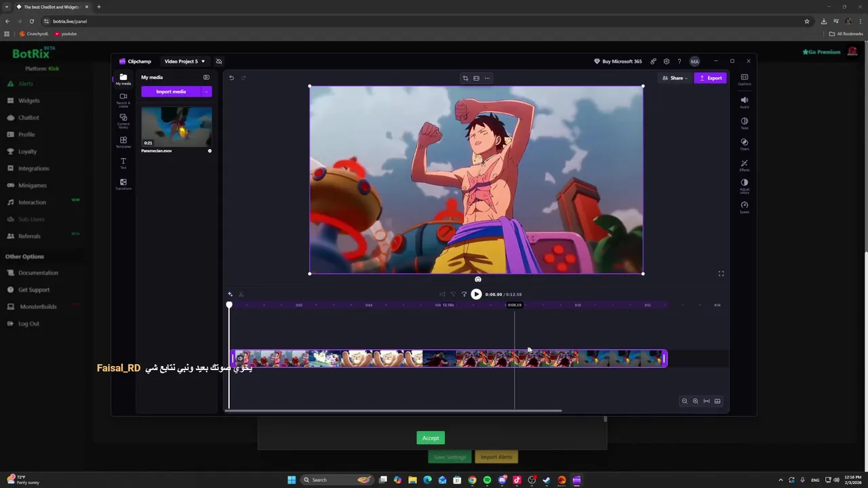Click the crop icon above the preview
868x488 pixels.
coord(465,78)
